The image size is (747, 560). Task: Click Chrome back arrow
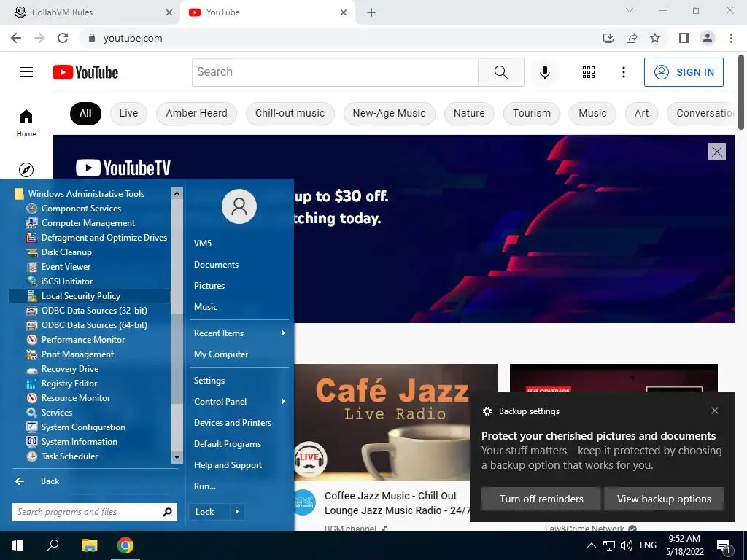16,38
